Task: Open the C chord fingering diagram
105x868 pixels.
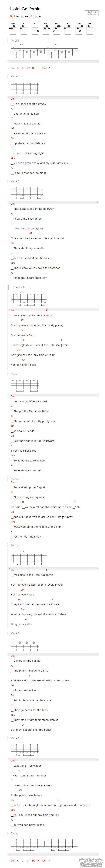Action: tap(35, 29)
